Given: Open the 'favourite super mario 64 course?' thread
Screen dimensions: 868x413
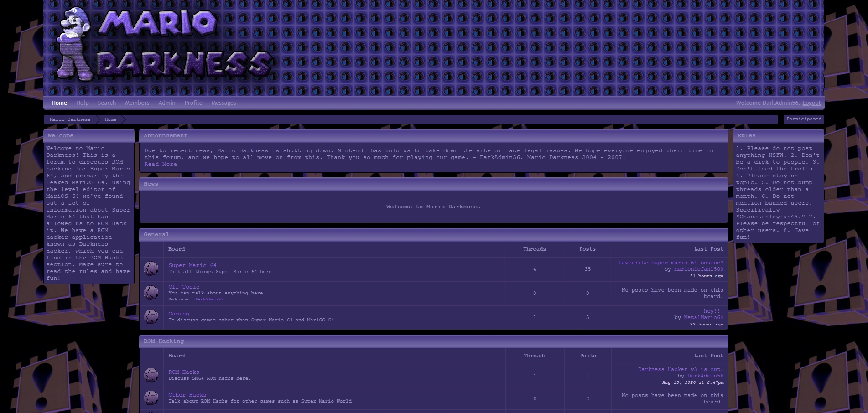Looking at the screenshot, I should (x=671, y=263).
